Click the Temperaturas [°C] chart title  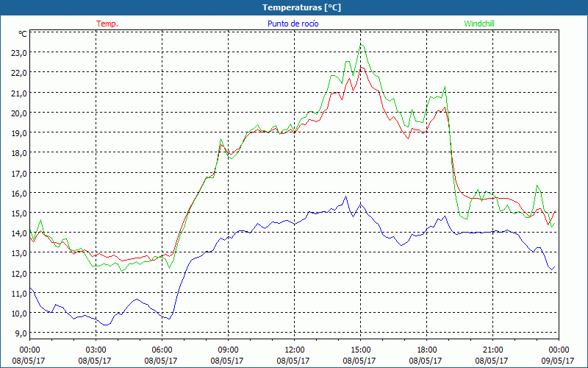[x=301, y=7]
